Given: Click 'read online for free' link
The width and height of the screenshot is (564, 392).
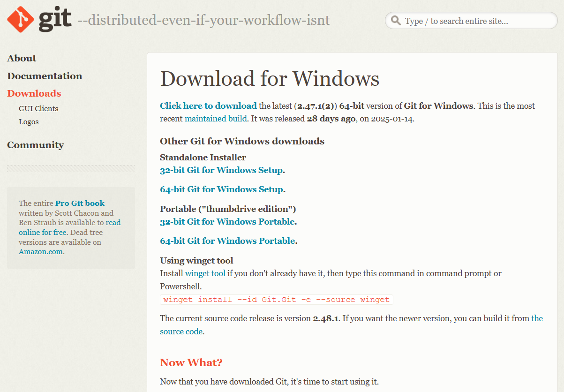Looking at the screenshot, I should tap(69, 227).
